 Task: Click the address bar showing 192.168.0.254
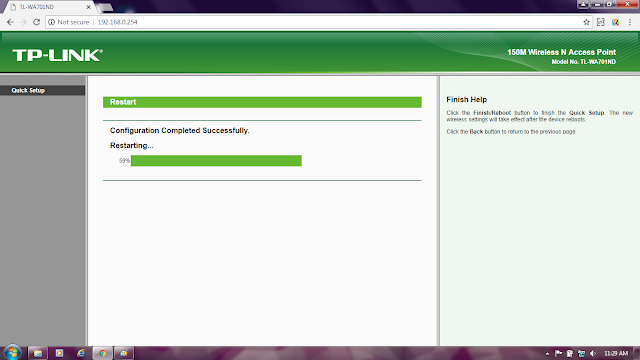[318, 22]
